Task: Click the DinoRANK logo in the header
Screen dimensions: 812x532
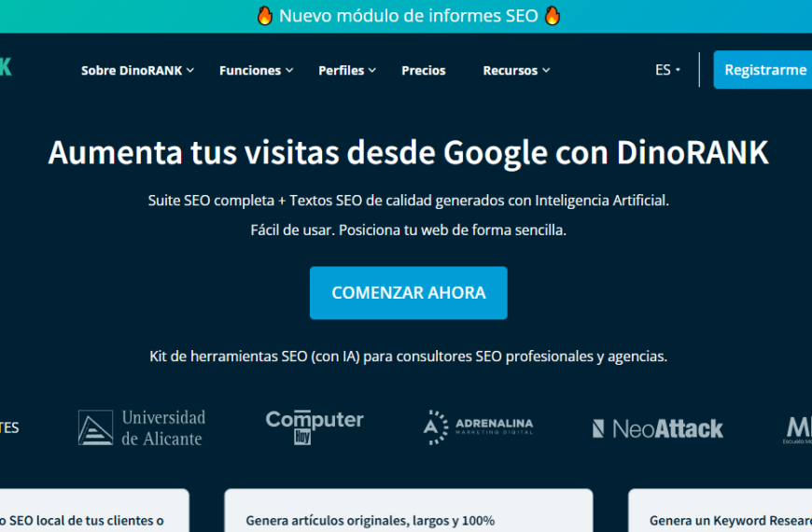Action: click(6, 67)
